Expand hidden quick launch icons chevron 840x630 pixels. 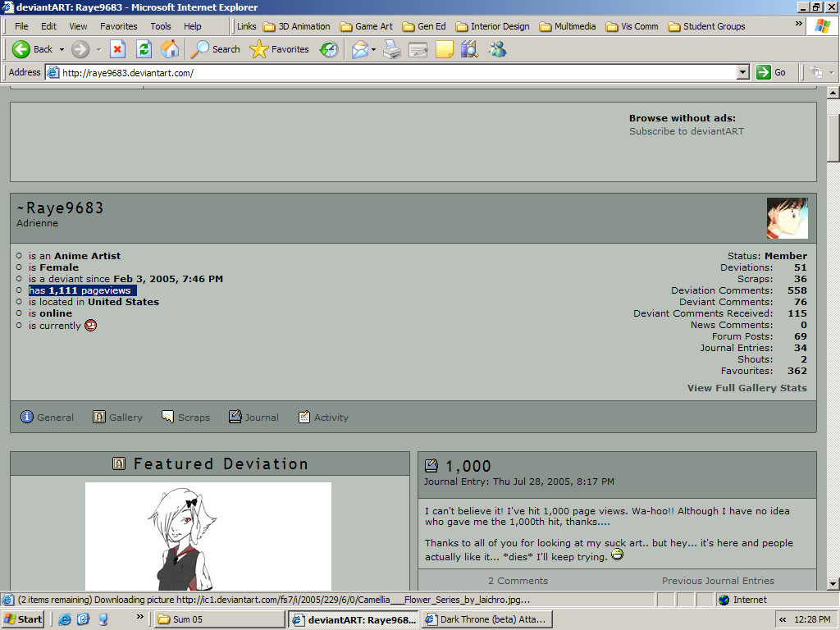(x=139, y=616)
